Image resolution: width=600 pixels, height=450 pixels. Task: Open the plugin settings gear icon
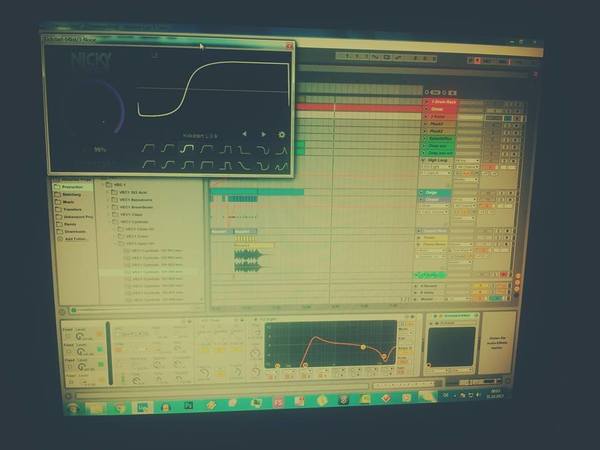pyautogui.click(x=281, y=135)
